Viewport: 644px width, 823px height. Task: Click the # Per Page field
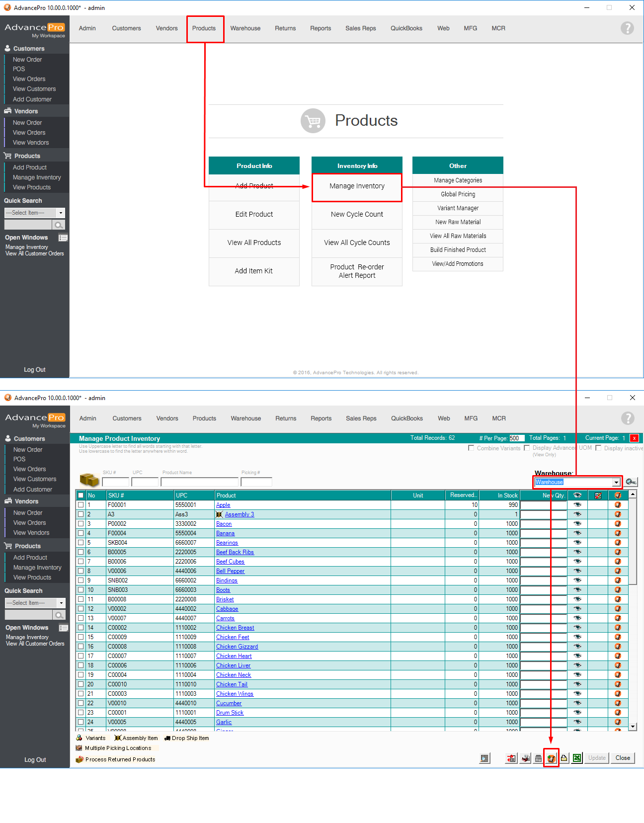pos(517,438)
